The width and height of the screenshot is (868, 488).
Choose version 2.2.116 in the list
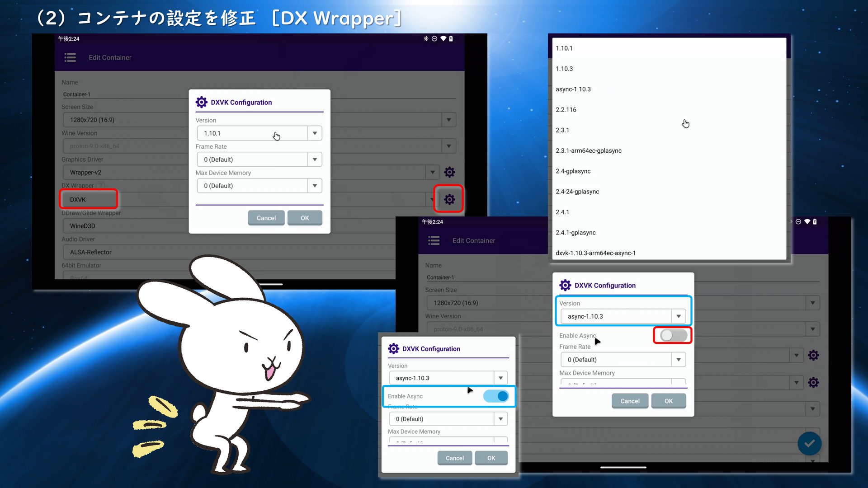(x=669, y=110)
